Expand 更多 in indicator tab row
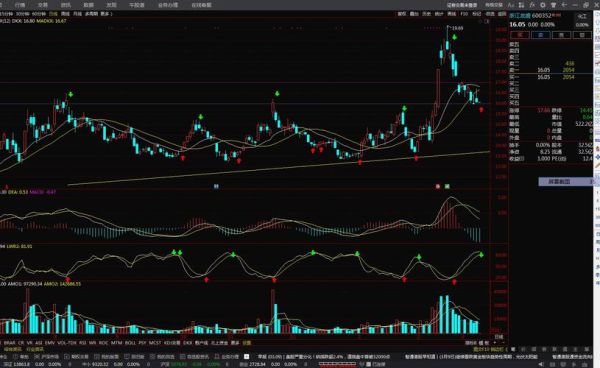Viewport: 600px width, 368px height. coord(235,343)
